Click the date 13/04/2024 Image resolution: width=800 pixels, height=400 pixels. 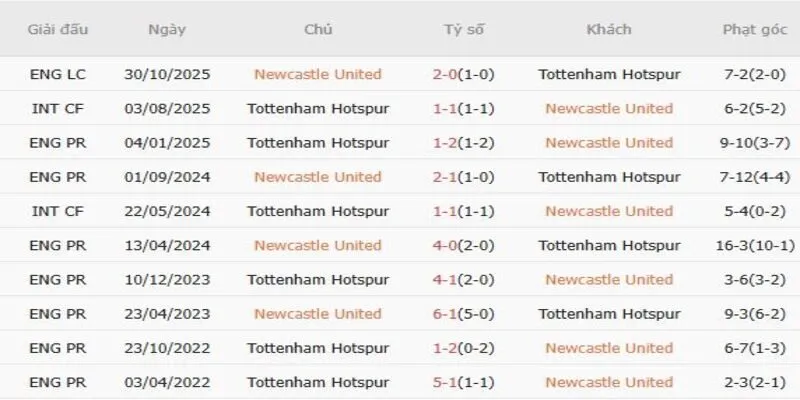pyautogui.click(x=167, y=245)
